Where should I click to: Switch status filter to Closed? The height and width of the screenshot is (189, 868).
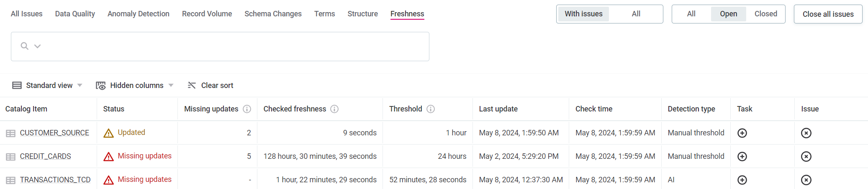click(x=765, y=14)
